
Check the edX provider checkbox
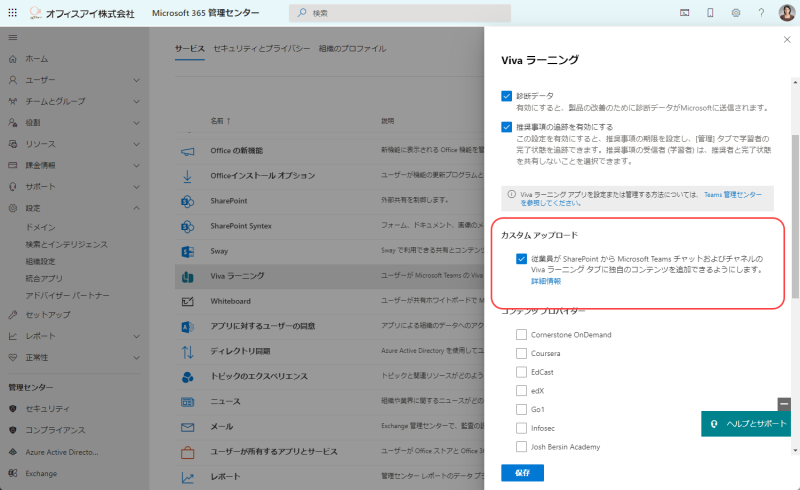pos(521,390)
